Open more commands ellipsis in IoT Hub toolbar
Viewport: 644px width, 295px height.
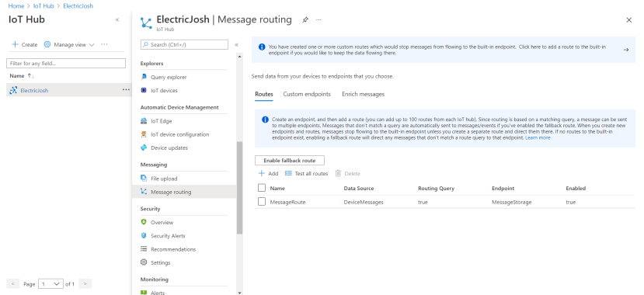(x=104, y=44)
